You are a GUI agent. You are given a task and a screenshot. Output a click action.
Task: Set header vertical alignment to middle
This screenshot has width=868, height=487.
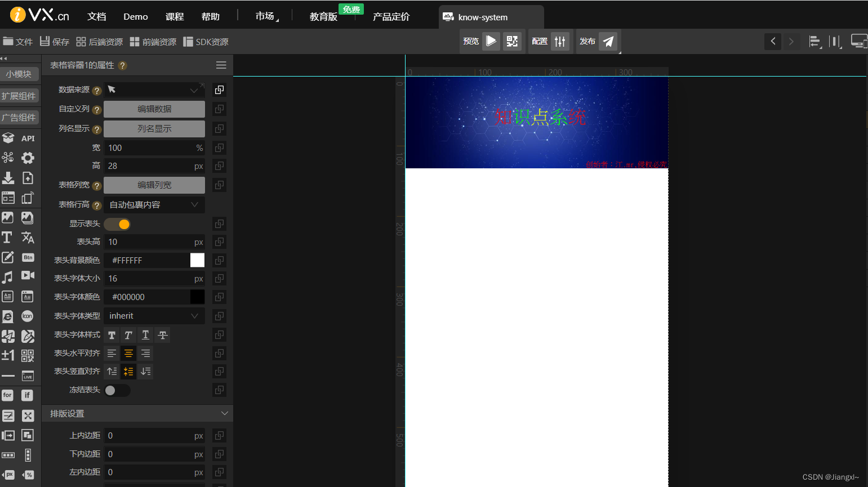point(128,372)
